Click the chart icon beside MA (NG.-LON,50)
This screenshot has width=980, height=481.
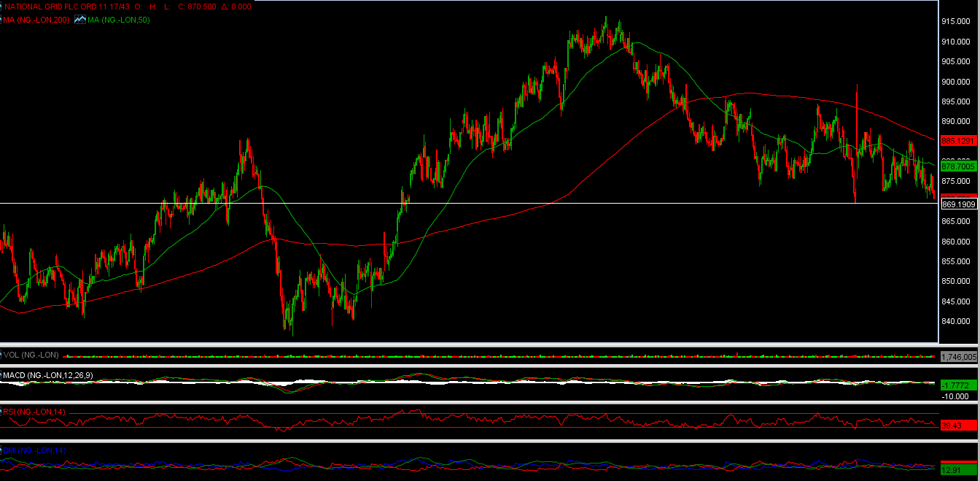pos(80,20)
